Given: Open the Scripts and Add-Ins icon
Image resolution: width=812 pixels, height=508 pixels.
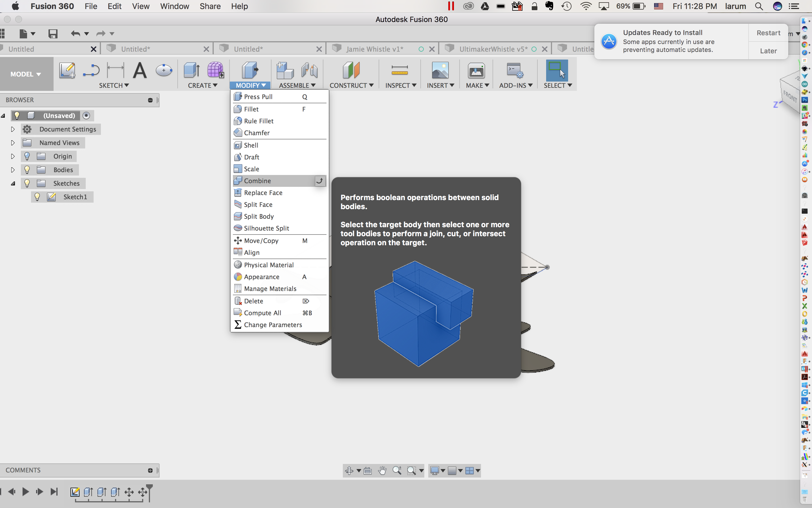Looking at the screenshot, I should click(515, 70).
